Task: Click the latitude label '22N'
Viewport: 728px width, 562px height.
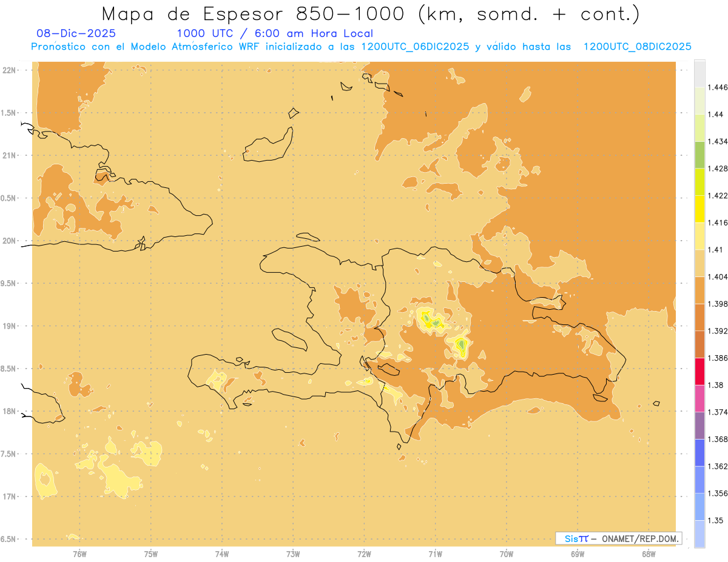Action: (x=9, y=70)
